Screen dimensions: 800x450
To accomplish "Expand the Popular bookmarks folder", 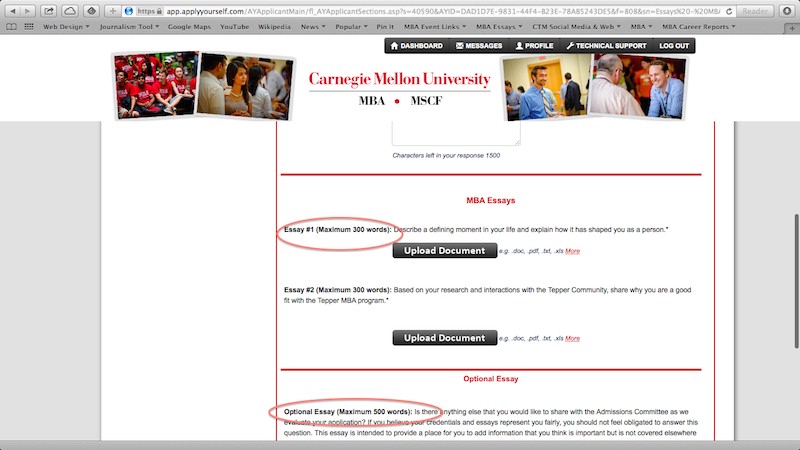I will point(351,27).
